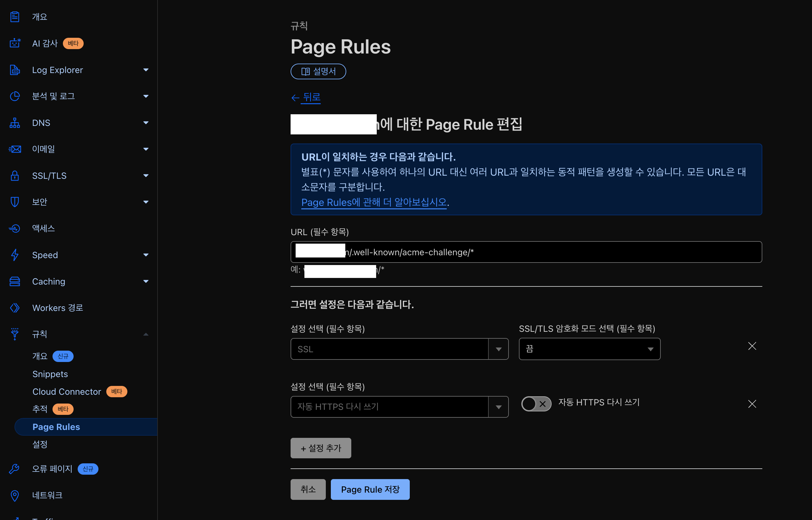Click the AI 감사 robot icon
This screenshot has height=520, width=812.
[14, 43]
